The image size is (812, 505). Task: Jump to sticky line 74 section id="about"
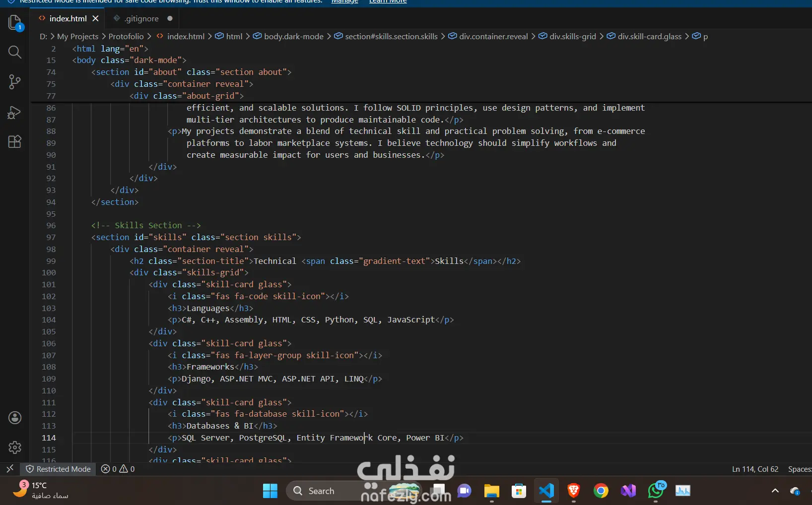pos(191,72)
